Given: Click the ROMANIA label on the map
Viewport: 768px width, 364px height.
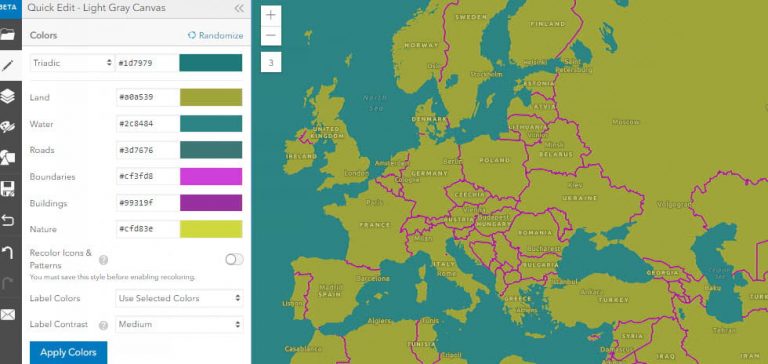Looking at the screenshot, I should coord(535,233).
